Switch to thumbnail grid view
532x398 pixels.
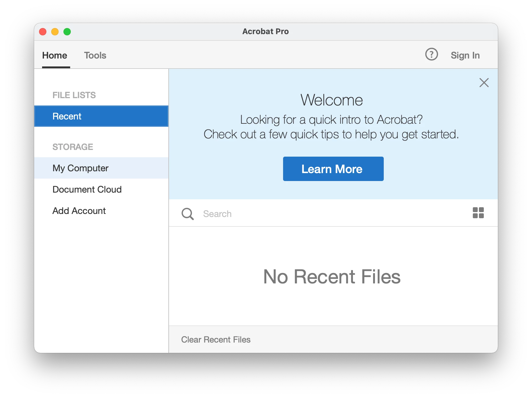pos(478,213)
